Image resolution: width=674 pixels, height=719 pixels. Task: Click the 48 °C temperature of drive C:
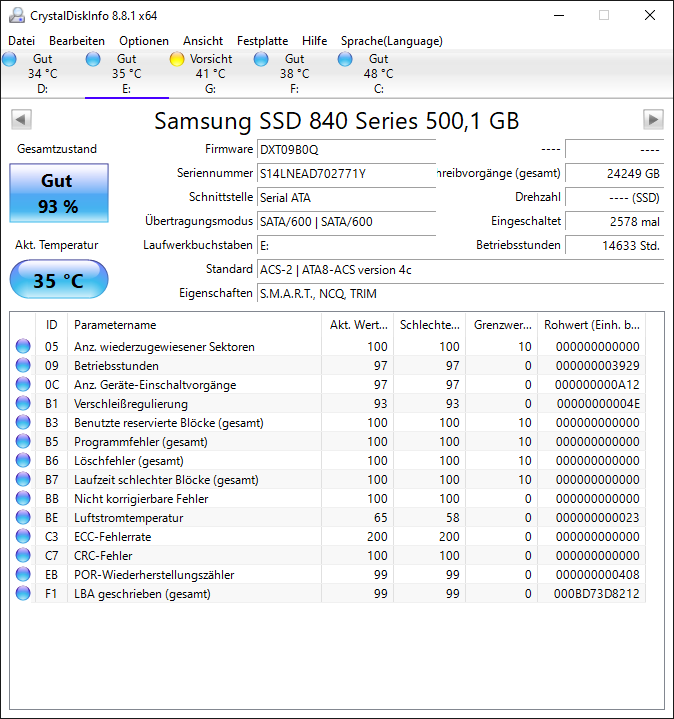coord(378,73)
